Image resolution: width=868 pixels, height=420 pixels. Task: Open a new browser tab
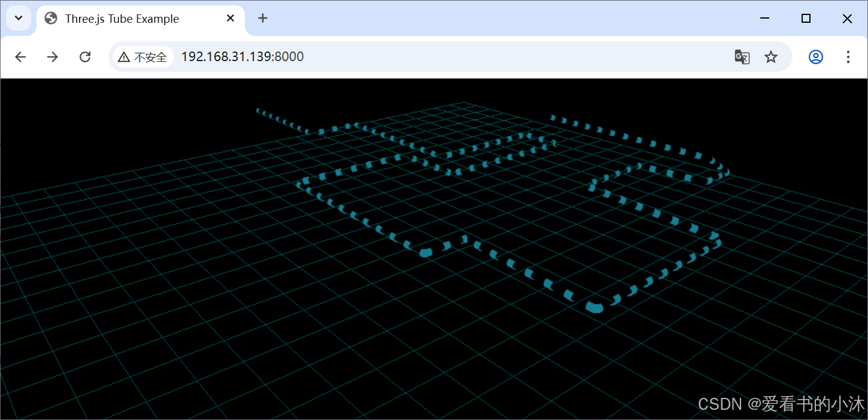[262, 18]
